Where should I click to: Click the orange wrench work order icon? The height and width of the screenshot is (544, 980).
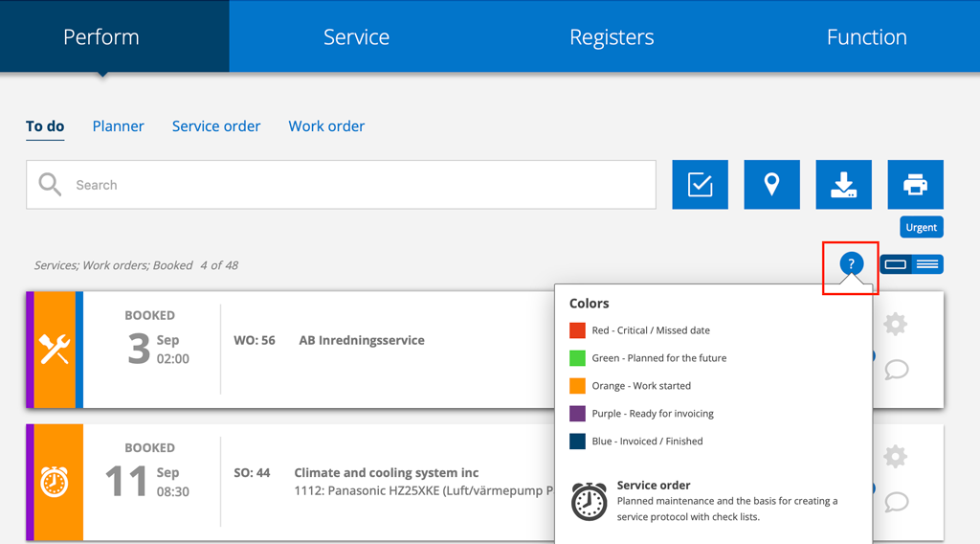[55, 350]
